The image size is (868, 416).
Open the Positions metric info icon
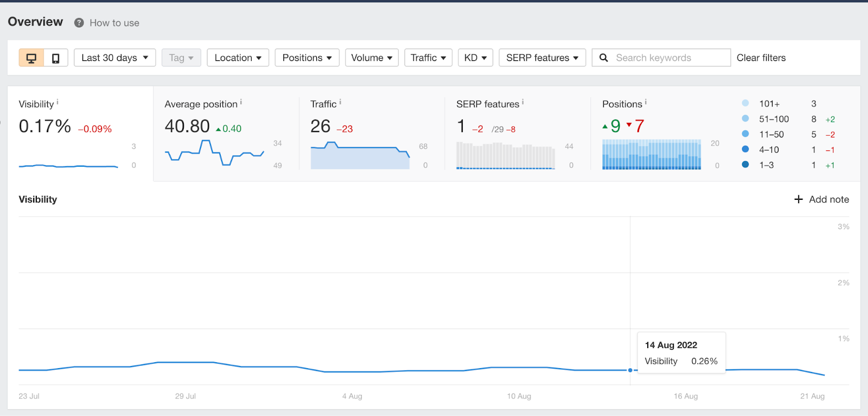646,102
